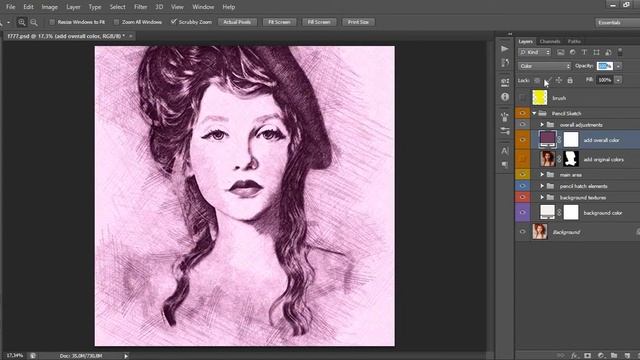Filter layers by smart objects icon
The height and width of the screenshot is (360, 640).
[x=608, y=52]
